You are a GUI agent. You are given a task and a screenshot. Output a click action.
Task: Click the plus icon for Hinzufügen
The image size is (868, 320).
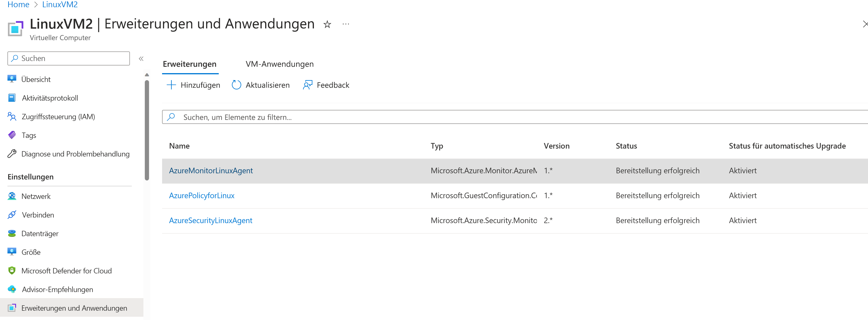[171, 85]
